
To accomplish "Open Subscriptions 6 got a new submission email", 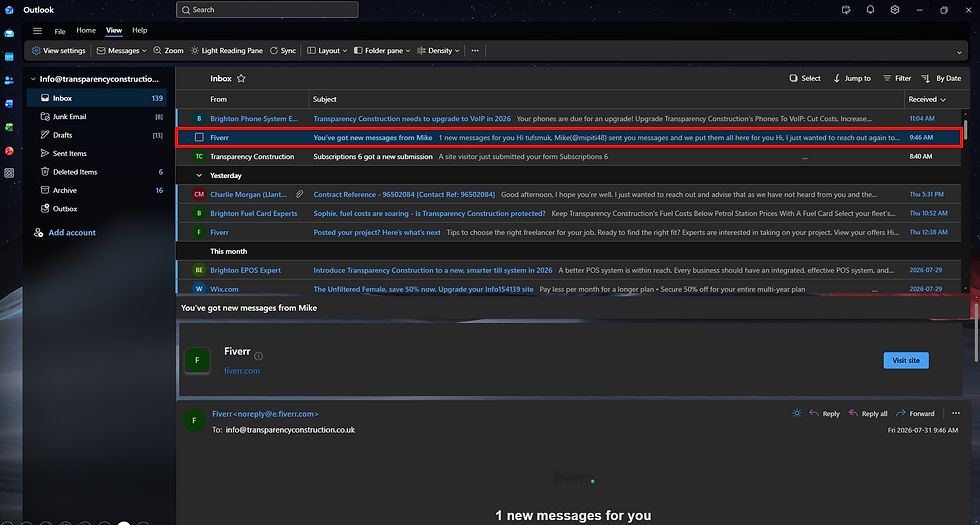I will point(569,156).
